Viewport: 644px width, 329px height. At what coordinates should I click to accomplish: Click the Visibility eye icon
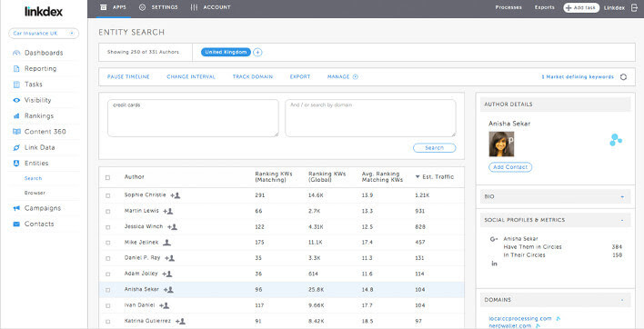16,100
